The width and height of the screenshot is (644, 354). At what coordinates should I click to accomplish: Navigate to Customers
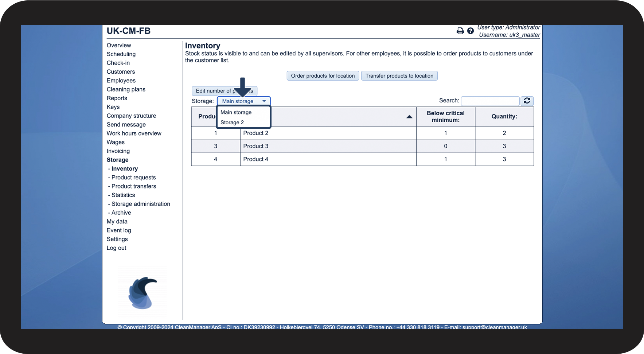point(121,72)
